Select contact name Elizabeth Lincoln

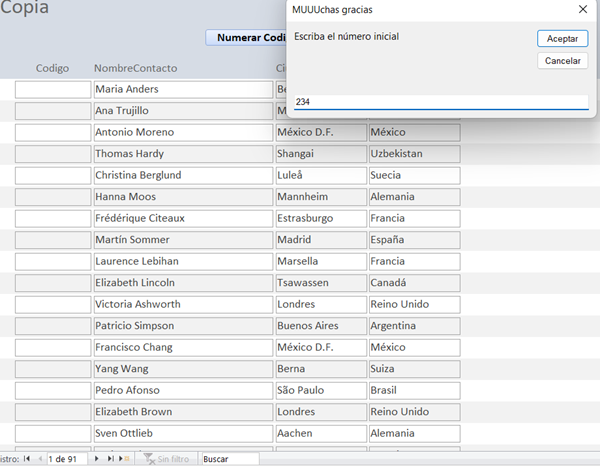click(183, 283)
